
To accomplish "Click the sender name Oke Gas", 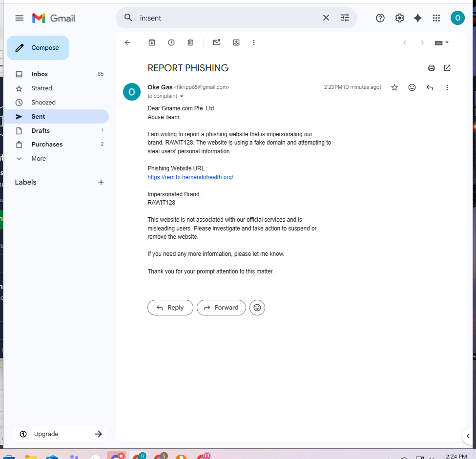I will pyautogui.click(x=160, y=87).
